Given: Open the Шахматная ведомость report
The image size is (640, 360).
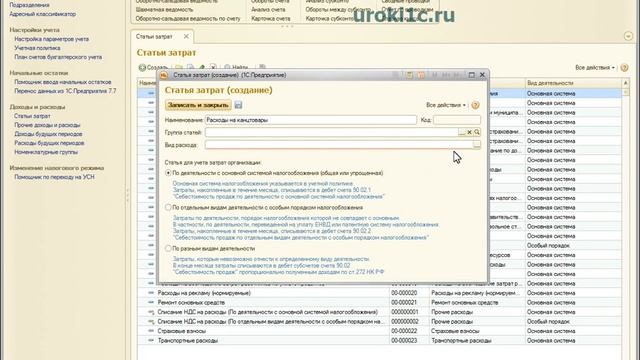Looking at the screenshot, I should coord(164,9).
